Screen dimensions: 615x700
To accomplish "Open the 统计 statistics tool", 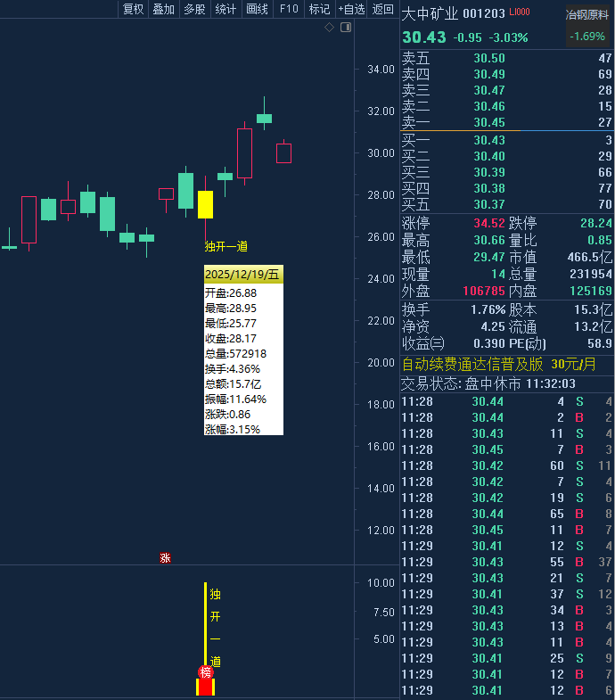I will point(225,9).
